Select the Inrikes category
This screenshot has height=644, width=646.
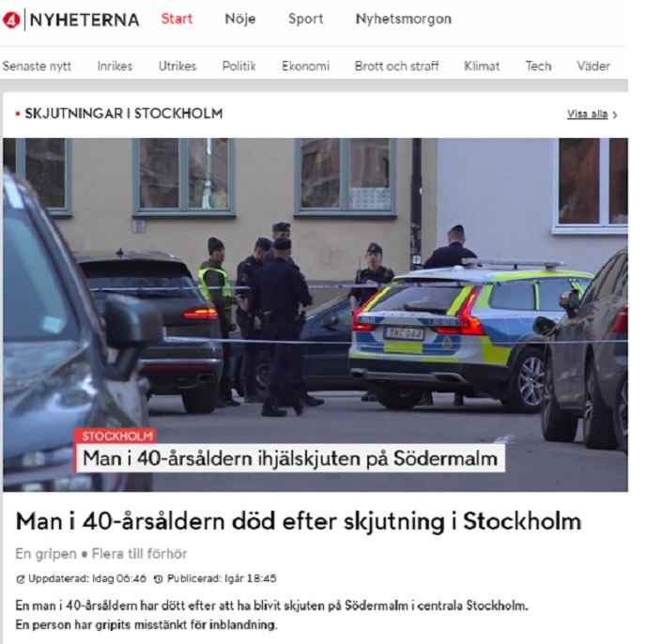[115, 66]
